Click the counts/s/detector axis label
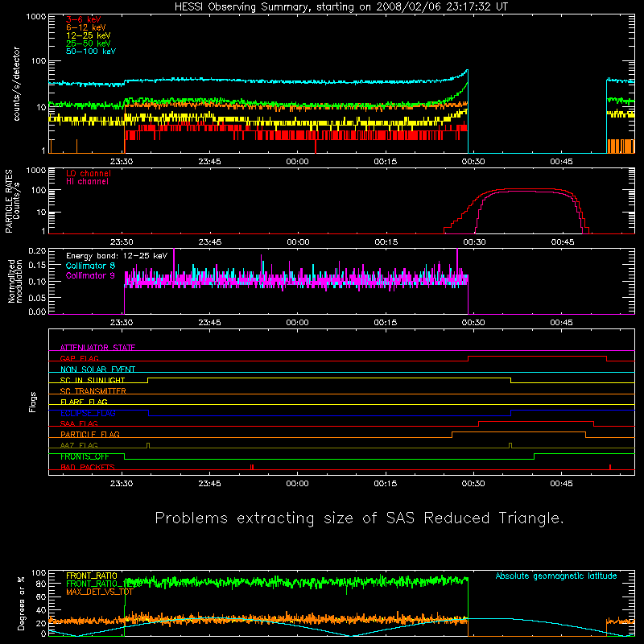Image resolution: width=644 pixels, height=644 pixels. [x=16, y=84]
